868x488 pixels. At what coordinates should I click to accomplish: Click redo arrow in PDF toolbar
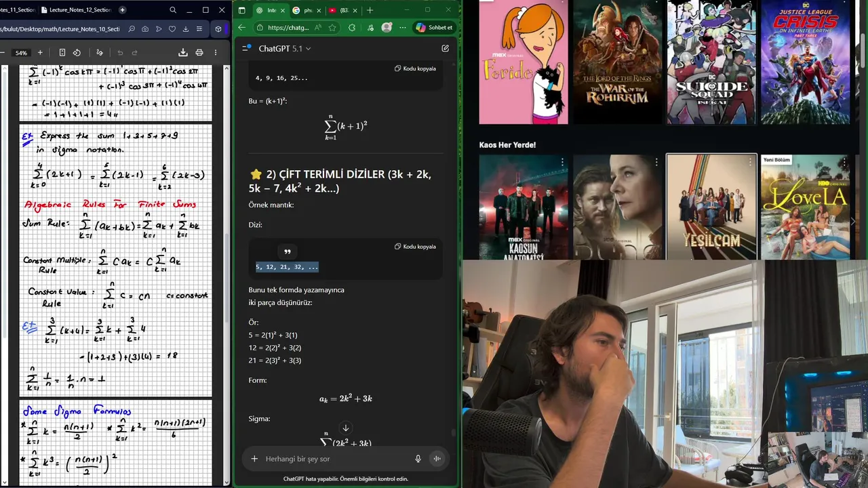tap(134, 52)
